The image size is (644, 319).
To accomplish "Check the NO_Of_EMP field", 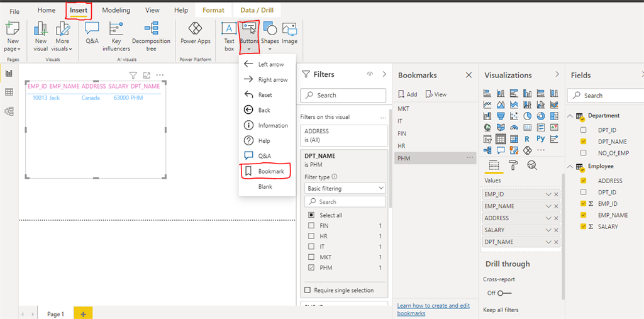I will click(x=583, y=153).
